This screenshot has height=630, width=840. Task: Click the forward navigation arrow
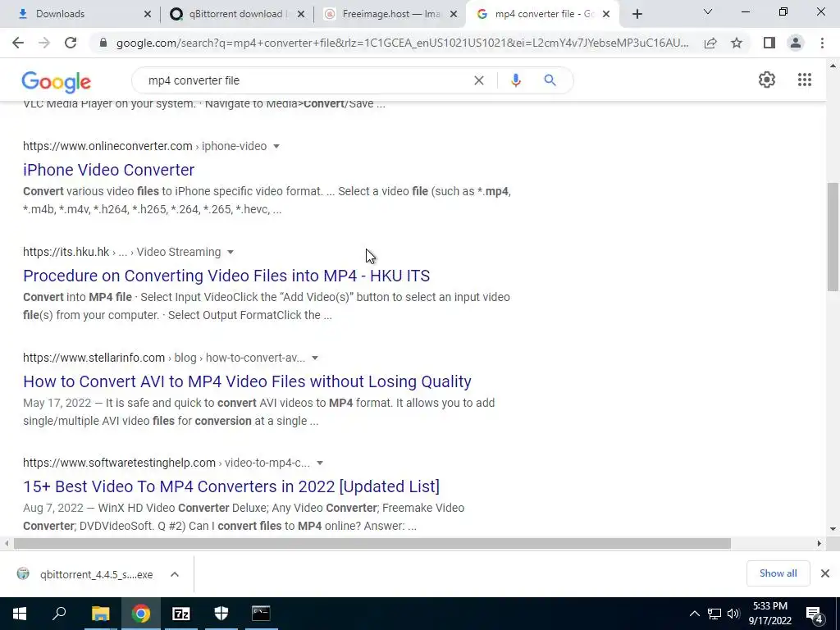pos(44,43)
